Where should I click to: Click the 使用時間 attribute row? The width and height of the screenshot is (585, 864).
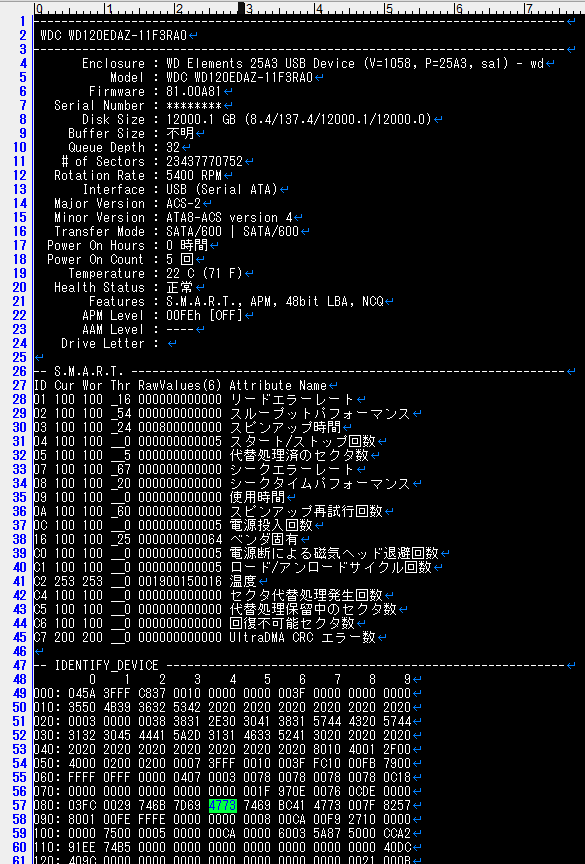coord(160,498)
